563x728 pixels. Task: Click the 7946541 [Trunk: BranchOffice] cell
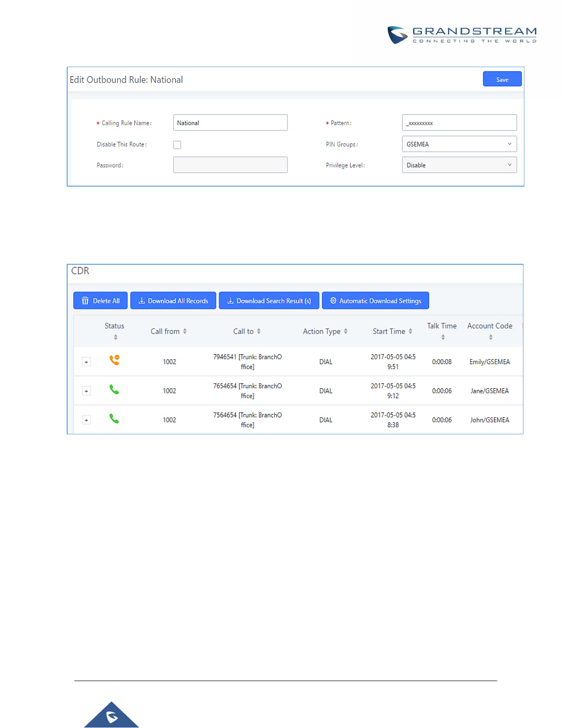247,362
